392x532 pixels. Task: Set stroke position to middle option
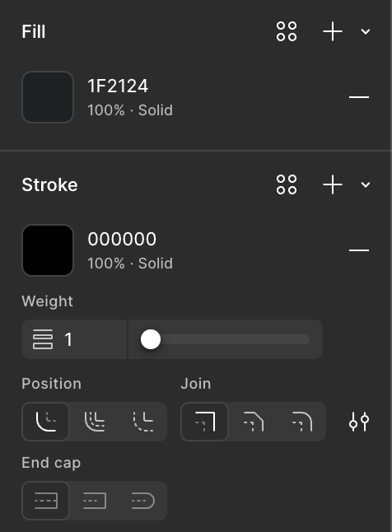(x=95, y=422)
